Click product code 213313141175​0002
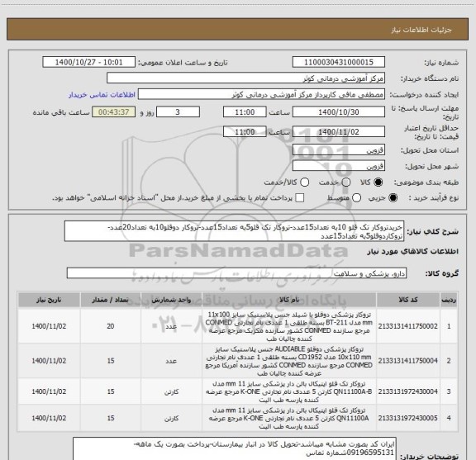This screenshot has height=460, width=476. click(x=407, y=326)
